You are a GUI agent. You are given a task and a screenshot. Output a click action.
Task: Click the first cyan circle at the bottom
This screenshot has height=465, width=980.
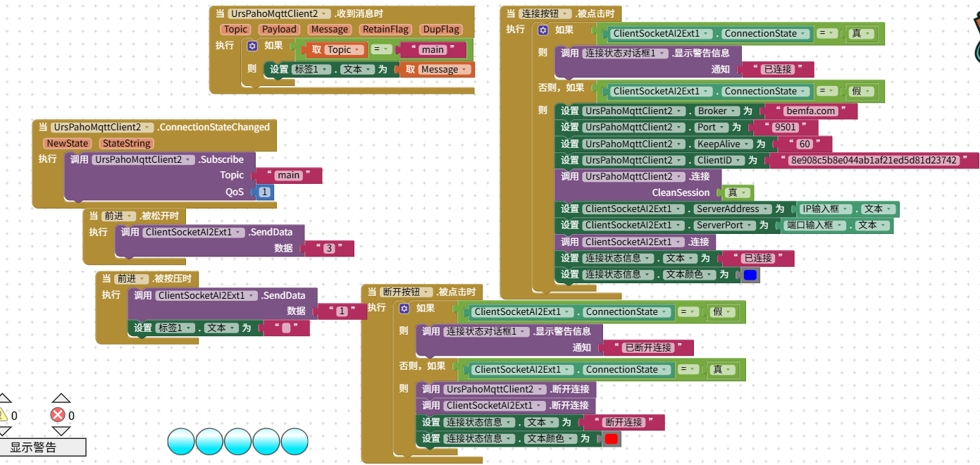point(181,441)
